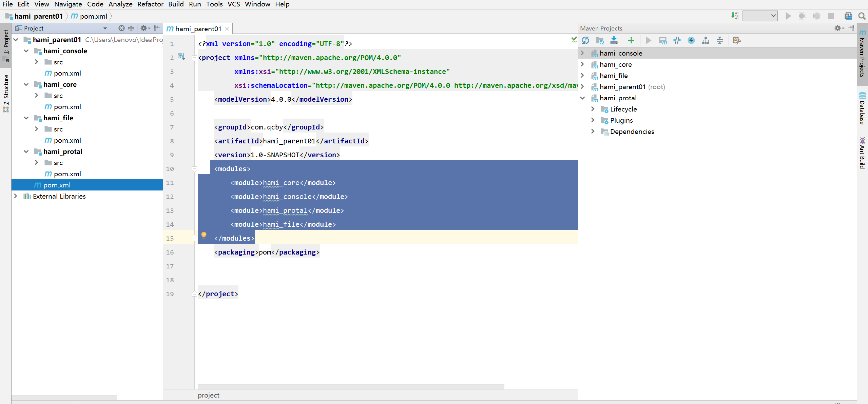868x404 pixels.
Task: Expand Lifecycle node under hami_protal
Action: pos(593,109)
